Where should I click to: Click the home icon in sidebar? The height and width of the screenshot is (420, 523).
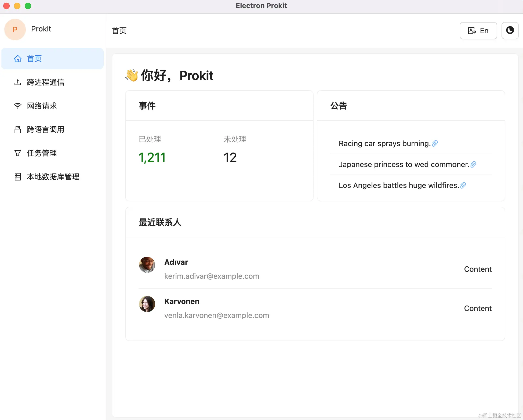pyautogui.click(x=18, y=59)
